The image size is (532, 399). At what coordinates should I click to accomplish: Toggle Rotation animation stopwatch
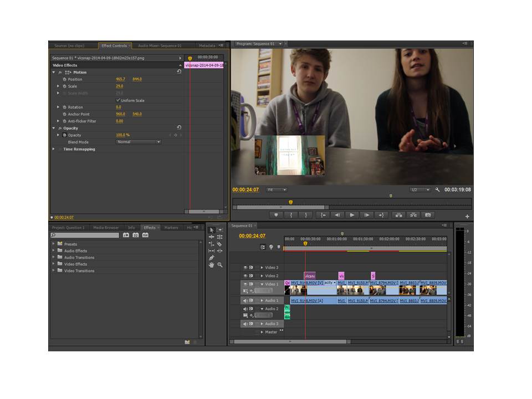[x=64, y=107]
